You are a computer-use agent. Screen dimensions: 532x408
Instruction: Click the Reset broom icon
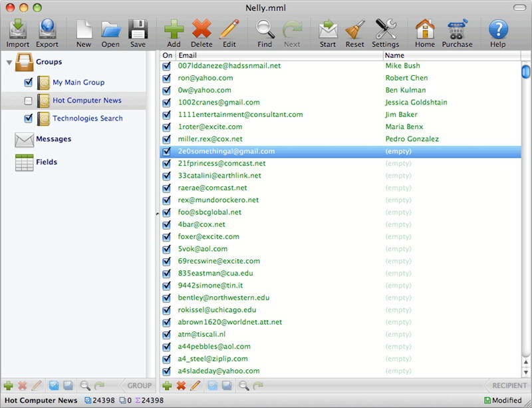pos(354,30)
